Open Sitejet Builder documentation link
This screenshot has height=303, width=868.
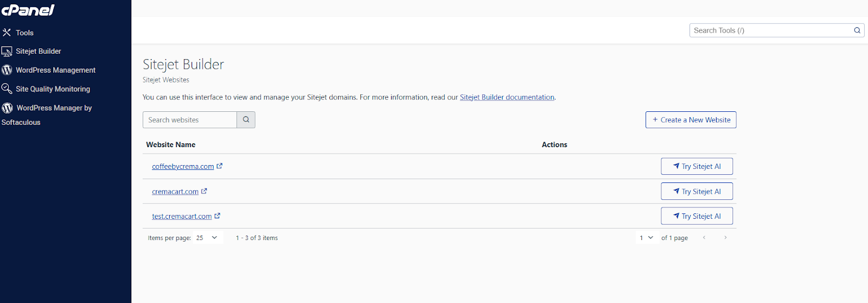[507, 97]
